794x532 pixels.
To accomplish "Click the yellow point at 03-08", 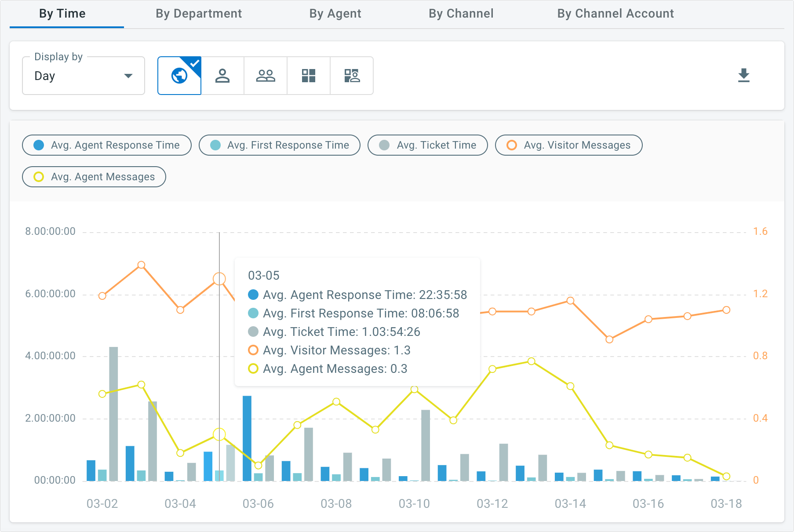I will coord(336,401).
